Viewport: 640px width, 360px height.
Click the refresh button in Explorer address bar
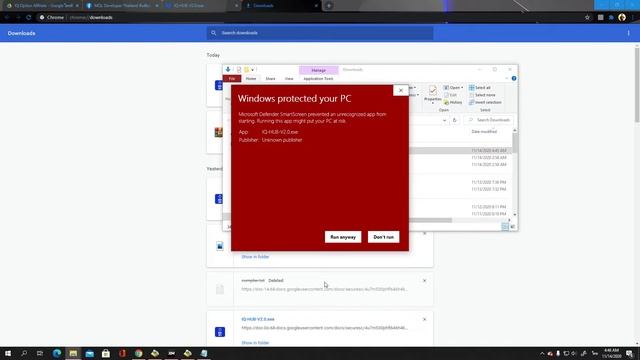coord(454,120)
